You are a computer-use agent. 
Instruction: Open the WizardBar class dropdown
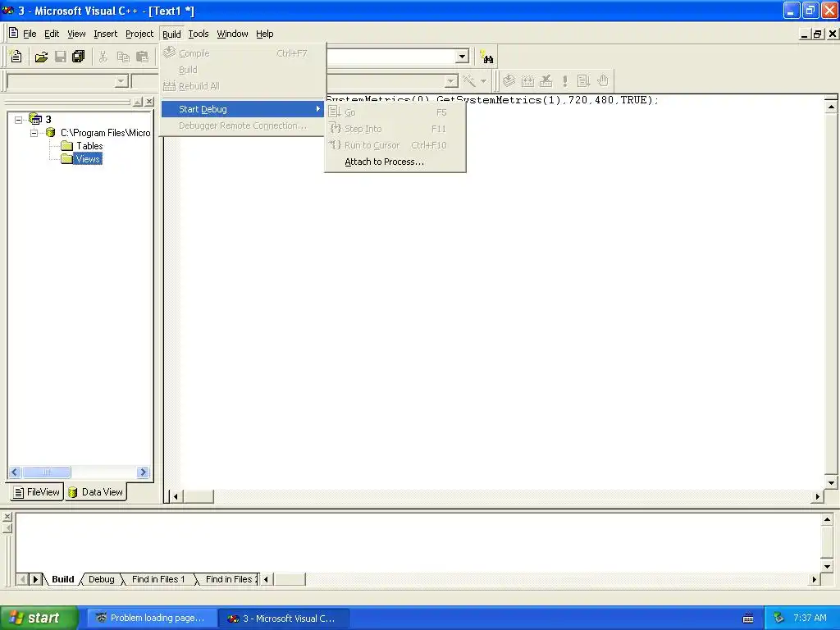121,81
